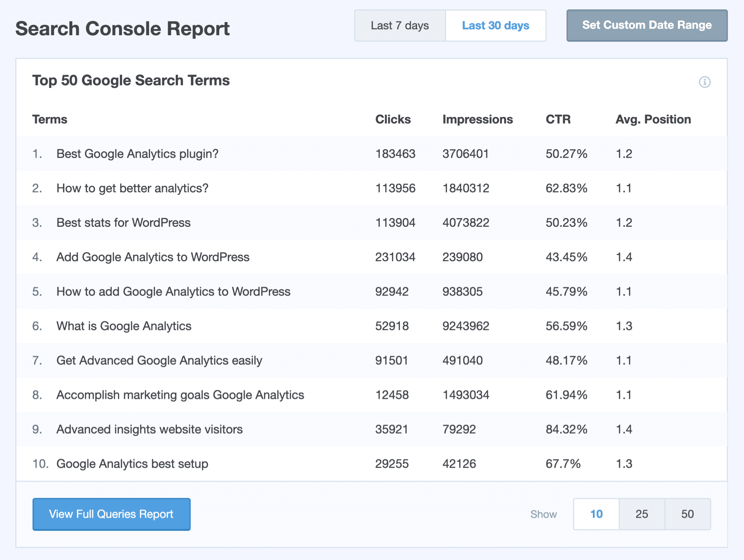Viewport: 744px width, 560px height.
Task: Sort the table by Impressions
Action: (478, 119)
